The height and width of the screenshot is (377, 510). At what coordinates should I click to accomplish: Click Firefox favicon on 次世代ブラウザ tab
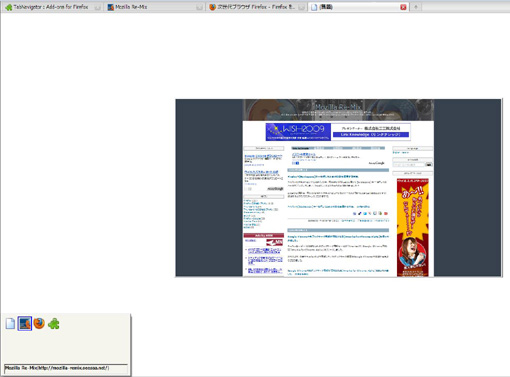(x=212, y=7)
